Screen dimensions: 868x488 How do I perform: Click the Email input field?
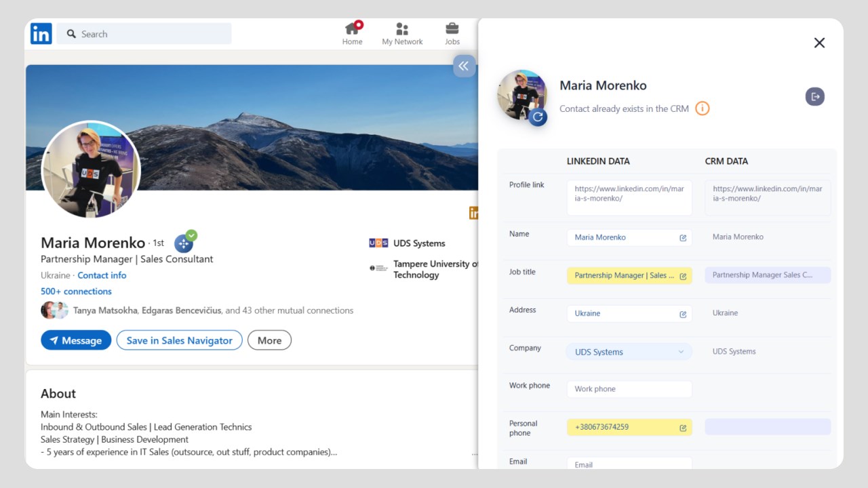[629, 464]
